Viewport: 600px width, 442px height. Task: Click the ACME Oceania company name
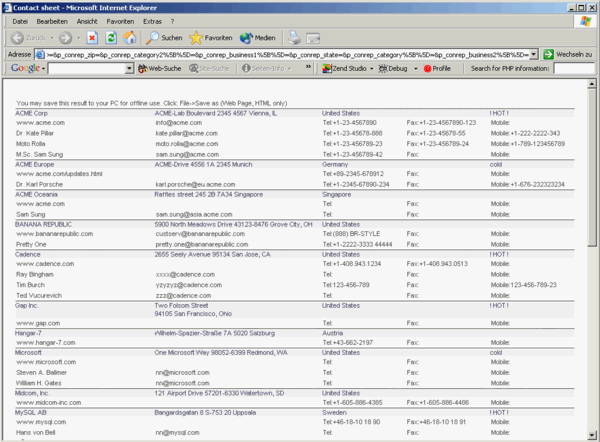pyautogui.click(x=36, y=194)
